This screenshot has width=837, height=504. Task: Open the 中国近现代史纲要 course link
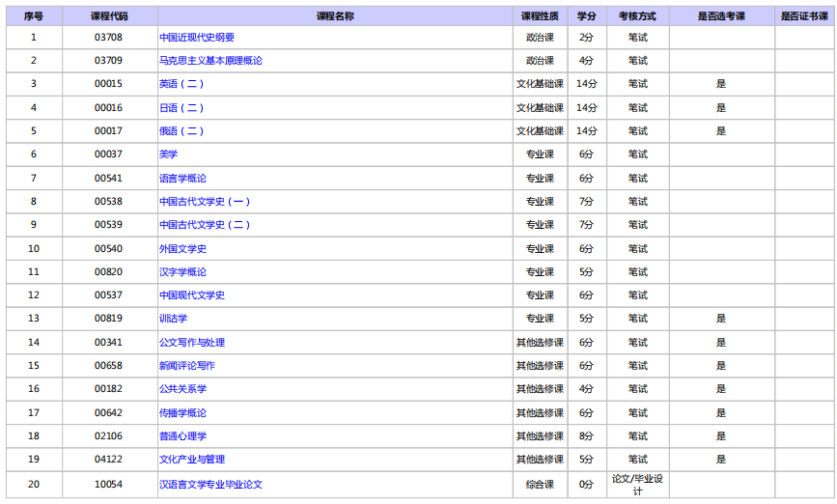pos(196,38)
